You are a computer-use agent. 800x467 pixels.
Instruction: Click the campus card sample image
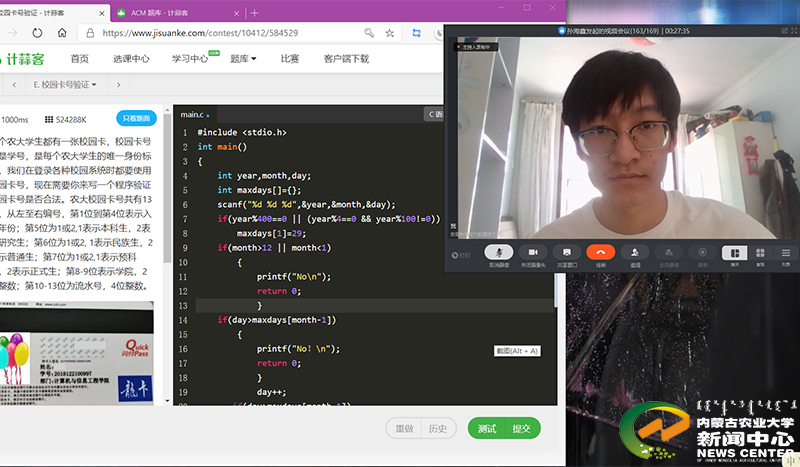pos(77,354)
